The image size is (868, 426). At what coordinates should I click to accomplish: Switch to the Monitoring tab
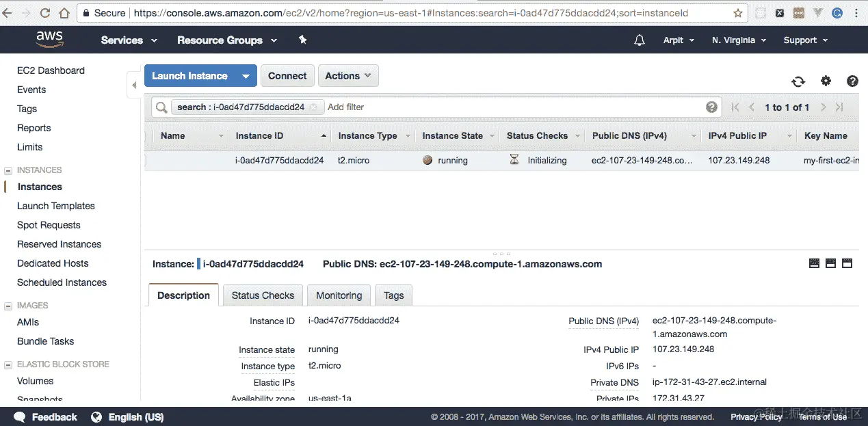(x=339, y=295)
